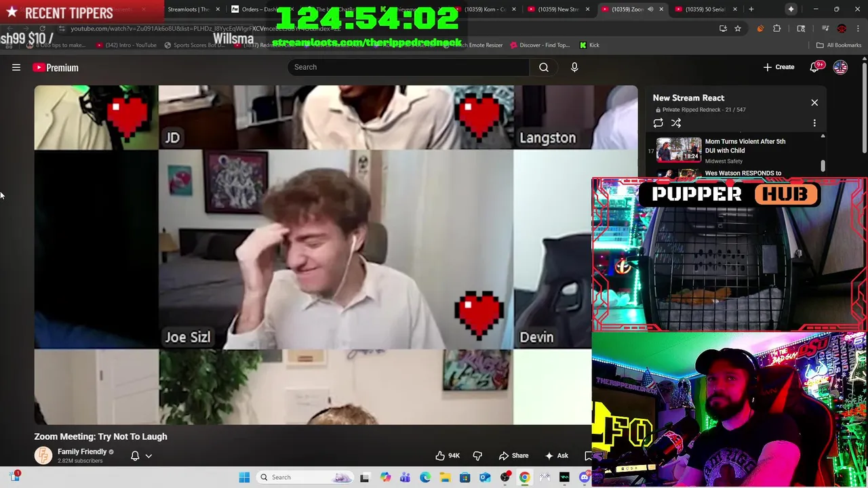Open Family Friendly channel avatar
868x488 pixels.
pyautogui.click(x=43, y=455)
